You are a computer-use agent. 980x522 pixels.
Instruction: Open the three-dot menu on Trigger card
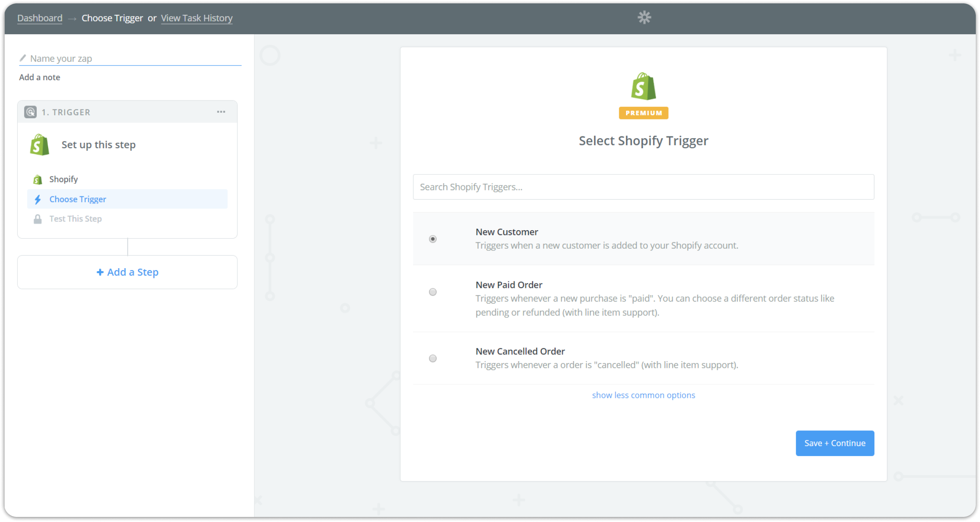[221, 112]
